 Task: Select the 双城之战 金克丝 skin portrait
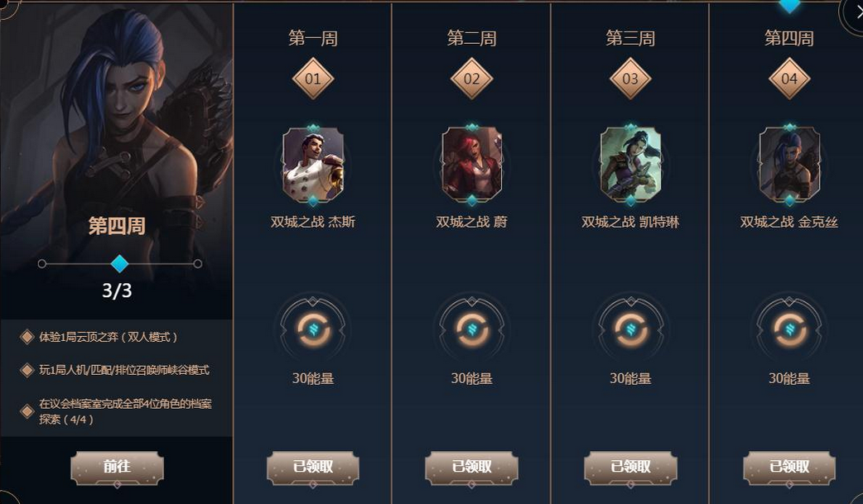point(789,165)
